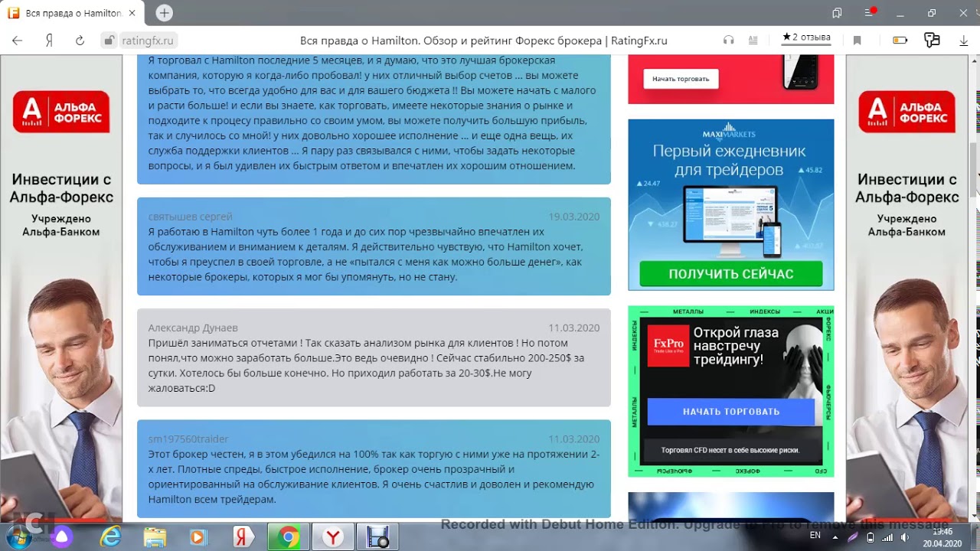The height and width of the screenshot is (551, 980).
Task: Click right 'Инвестиции с Альфа-Форекс' banner text
Action: pos(906,188)
